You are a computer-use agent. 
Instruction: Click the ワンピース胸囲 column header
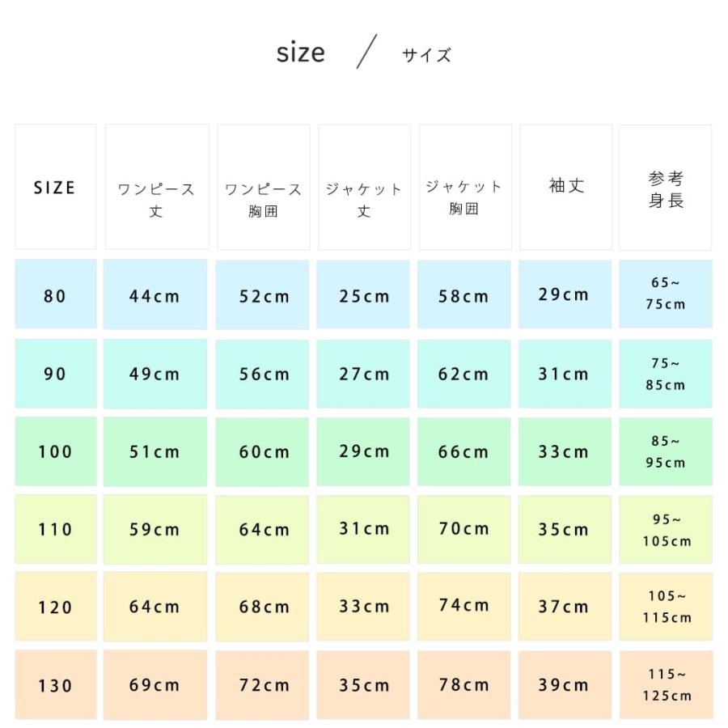[264, 187]
